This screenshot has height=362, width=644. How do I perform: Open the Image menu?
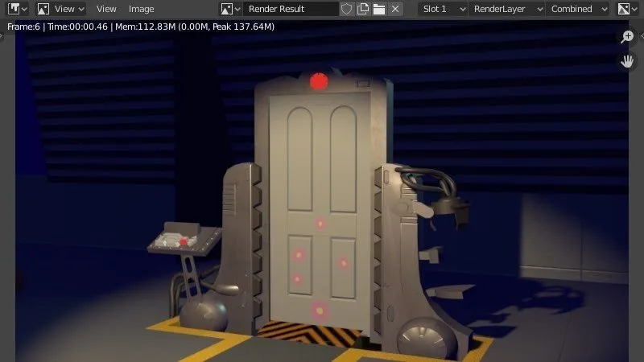(x=142, y=9)
